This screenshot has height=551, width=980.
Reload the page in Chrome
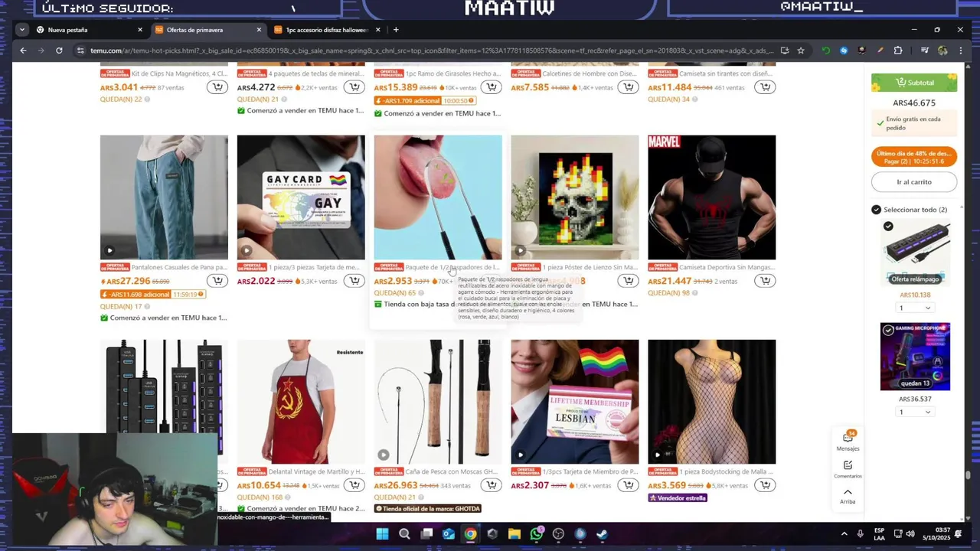pyautogui.click(x=59, y=51)
